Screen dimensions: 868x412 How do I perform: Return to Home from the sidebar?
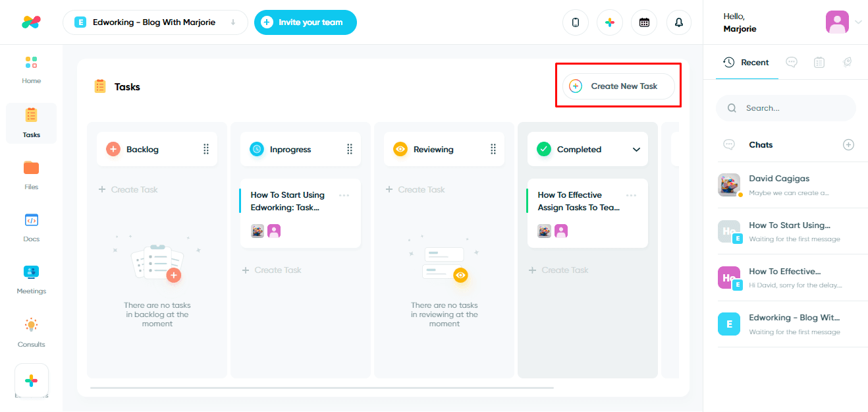31,69
